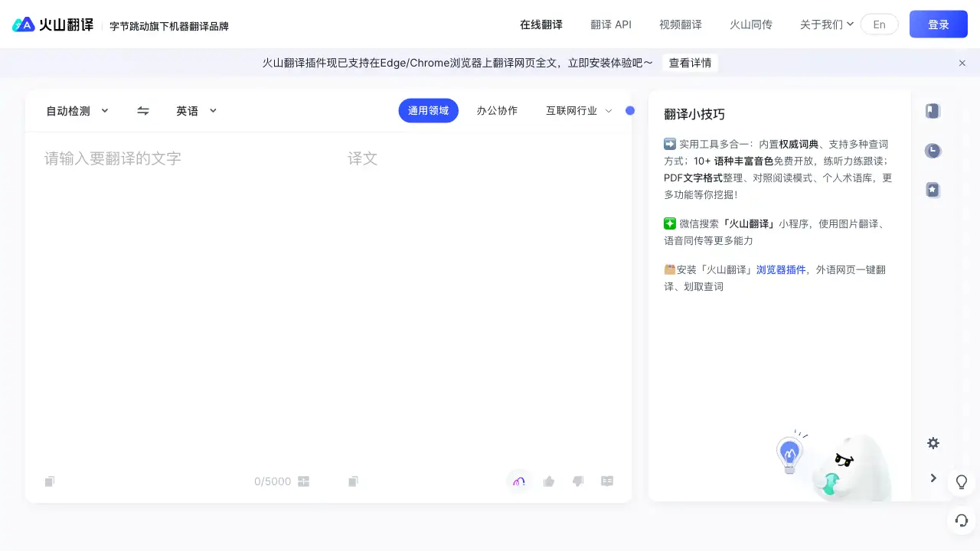Open favorites via the star icon
This screenshot has height=551, width=980.
(x=933, y=189)
